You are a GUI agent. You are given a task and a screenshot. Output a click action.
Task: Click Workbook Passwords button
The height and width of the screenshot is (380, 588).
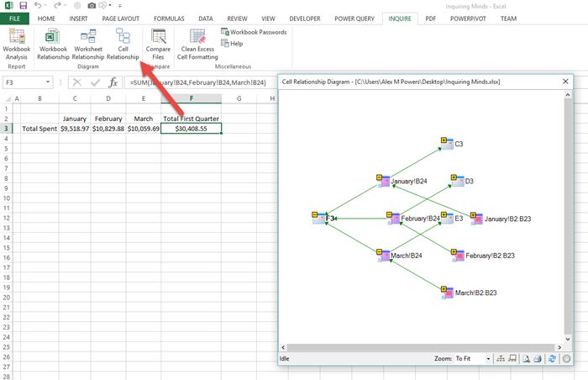click(254, 32)
